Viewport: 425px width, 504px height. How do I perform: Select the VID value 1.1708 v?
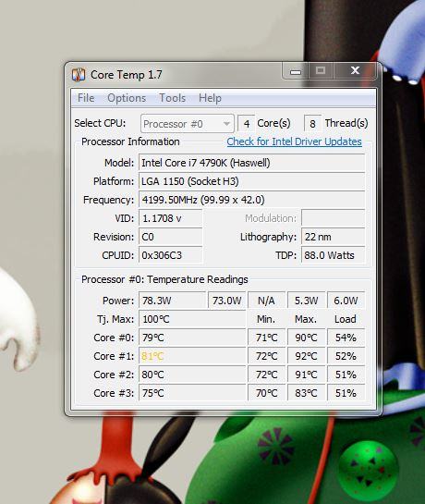point(171,218)
